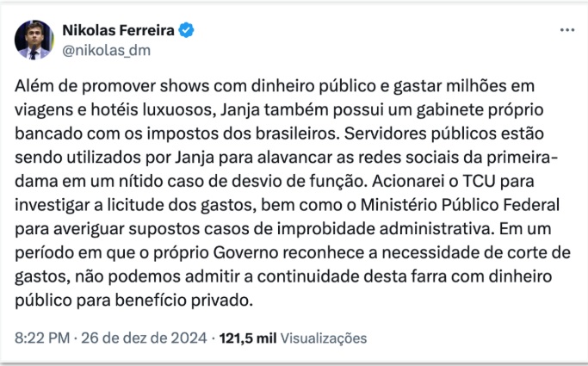Click the blue verified checkmark badge
Viewport: 588px width, 366px height.
pyautogui.click(x=186, y=30)
